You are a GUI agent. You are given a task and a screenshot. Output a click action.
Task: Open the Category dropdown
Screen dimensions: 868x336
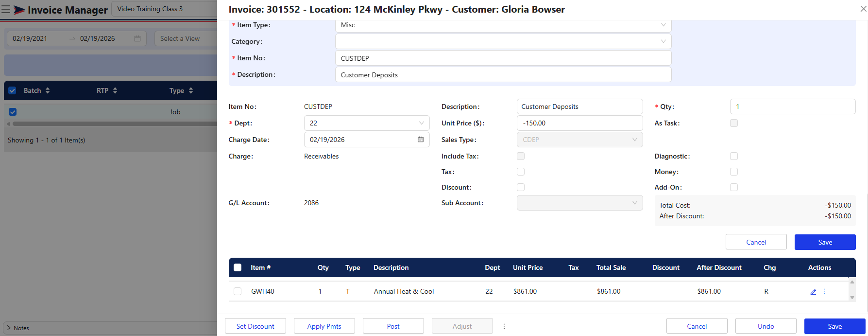pos(503,41)
